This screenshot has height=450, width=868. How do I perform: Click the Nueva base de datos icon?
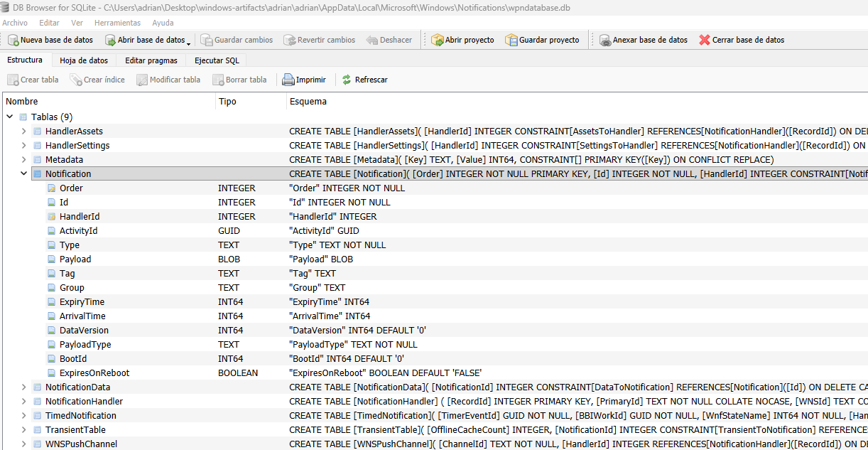[13, 40]
